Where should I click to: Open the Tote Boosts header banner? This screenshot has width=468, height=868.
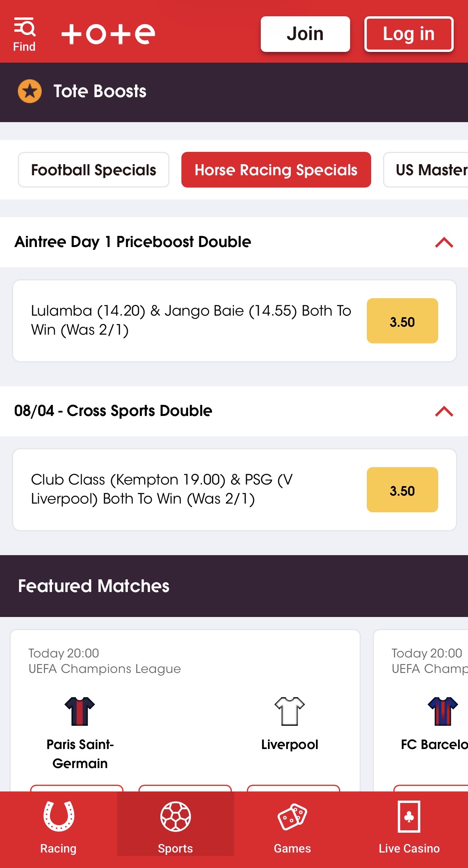[x=100, y=91]
